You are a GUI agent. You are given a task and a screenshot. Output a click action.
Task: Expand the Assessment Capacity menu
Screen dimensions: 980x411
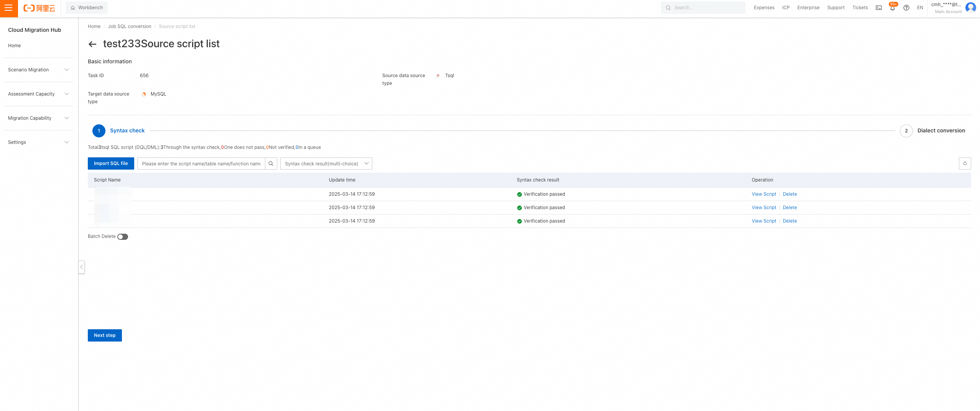(x=38, y=94)
